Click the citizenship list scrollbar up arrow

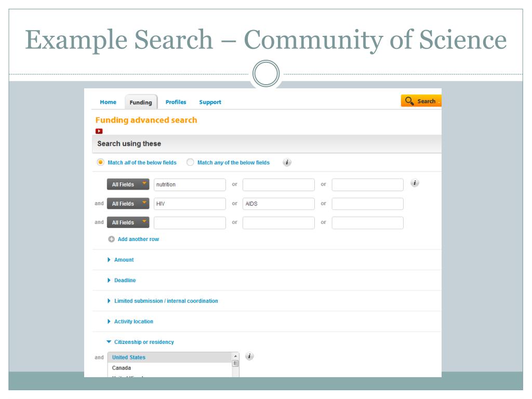tap(235, 356)
